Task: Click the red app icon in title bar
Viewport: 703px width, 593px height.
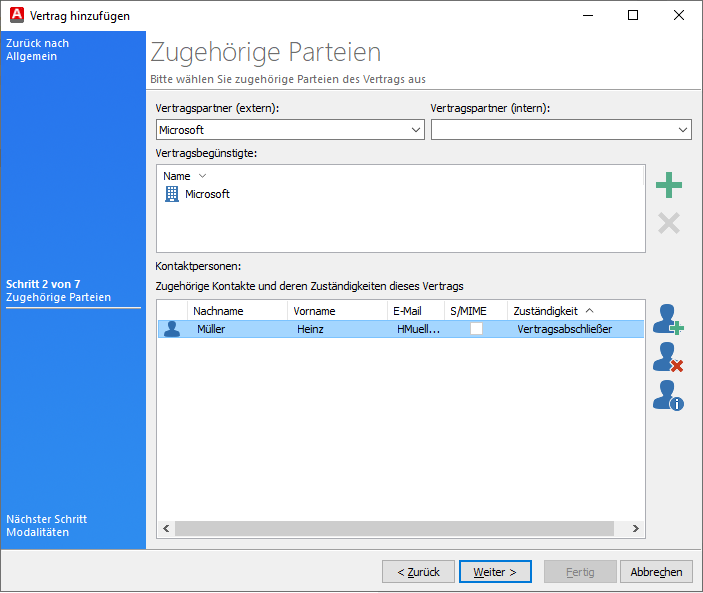Action: [x=15, y=15]
